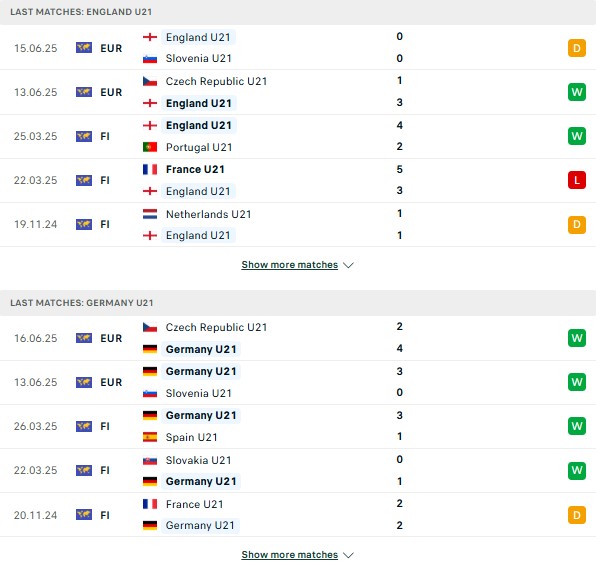Click the Netherlands U21 flag icon
This screenshot has height=579, width=596.
[150, 214]
